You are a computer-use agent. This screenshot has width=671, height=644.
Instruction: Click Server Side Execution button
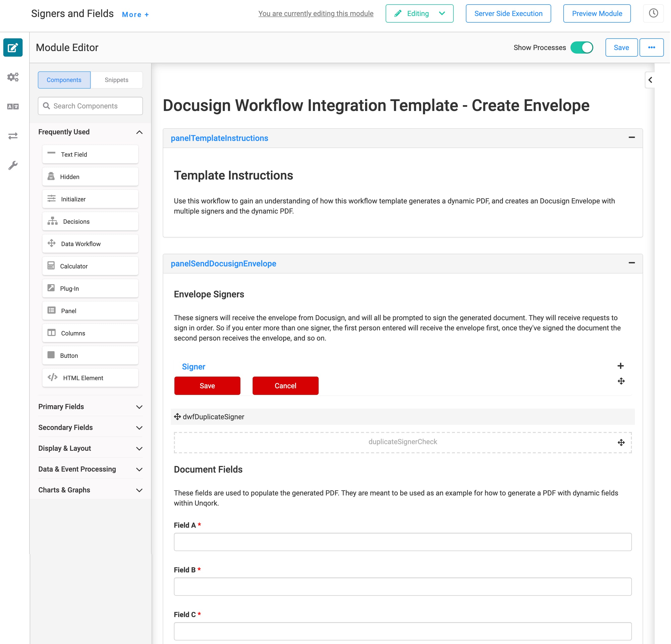click(508, 13)
